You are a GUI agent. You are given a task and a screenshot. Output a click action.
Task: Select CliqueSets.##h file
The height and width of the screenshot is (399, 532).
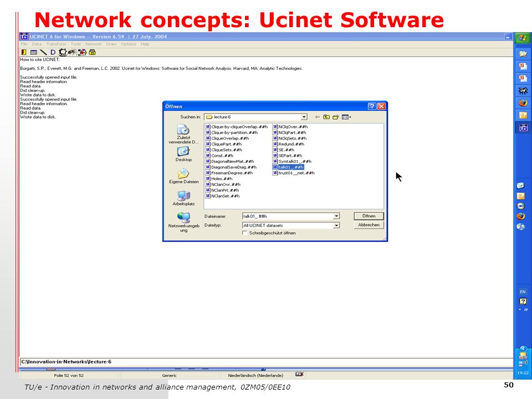[224, 150]
